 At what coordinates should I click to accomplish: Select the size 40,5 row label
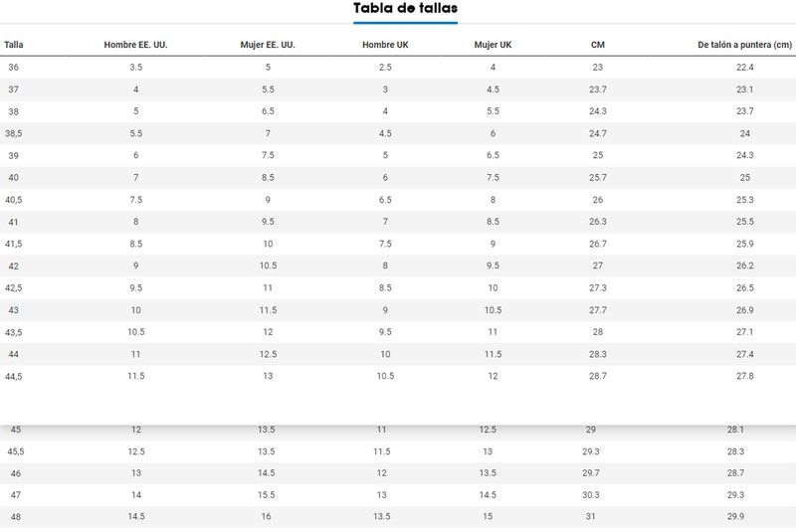(14, 200)
